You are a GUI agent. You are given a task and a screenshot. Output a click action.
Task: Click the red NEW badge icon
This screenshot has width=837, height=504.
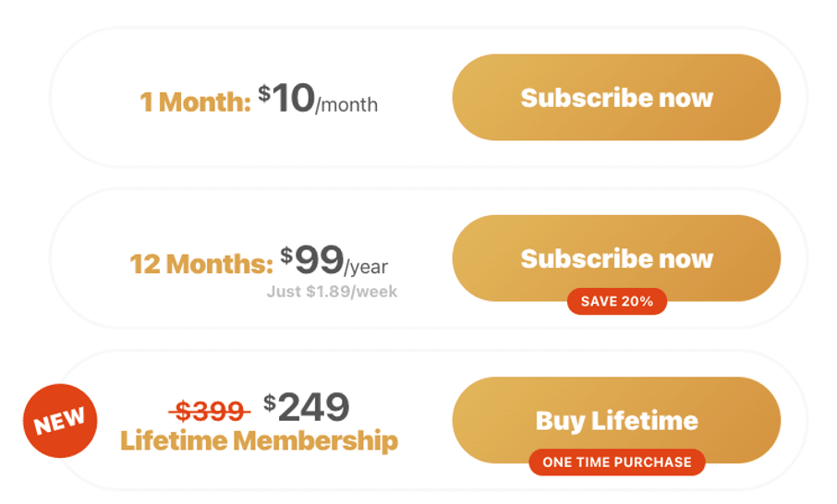tap(60, 421)
